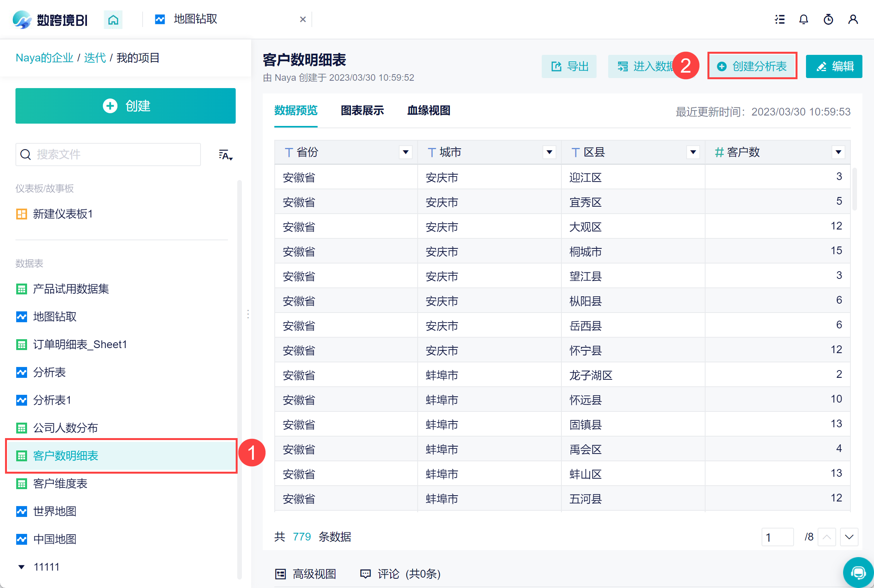The image size is (874, 588).
Task: Click the 编辑 edit button
Action: 834,66
